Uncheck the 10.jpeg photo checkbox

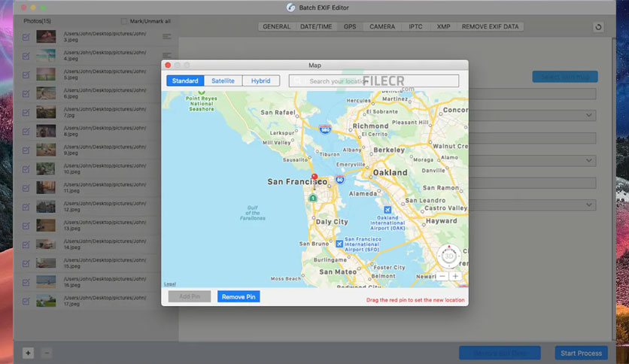pyautogui.click(x=26, y=168)
